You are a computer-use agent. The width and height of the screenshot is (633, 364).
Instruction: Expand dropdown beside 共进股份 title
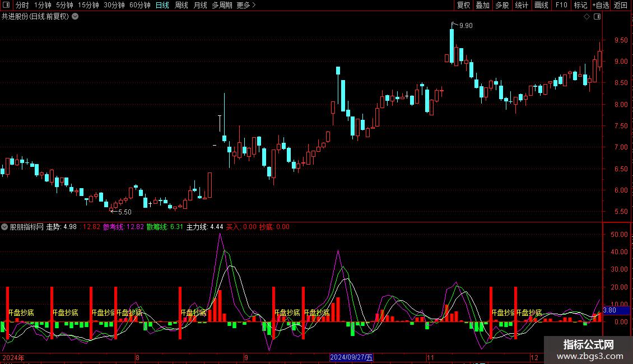(x=75, y=16)
